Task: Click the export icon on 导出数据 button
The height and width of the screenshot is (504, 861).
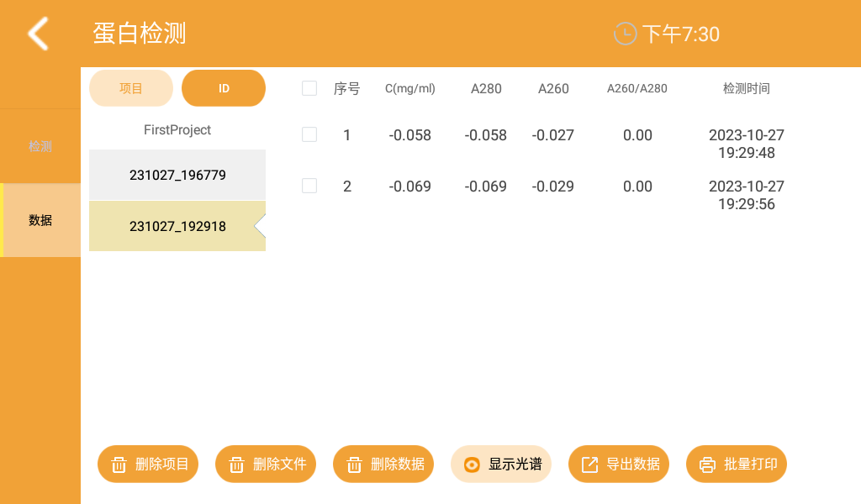Action: pyautogui.click(x=589, y=464)
